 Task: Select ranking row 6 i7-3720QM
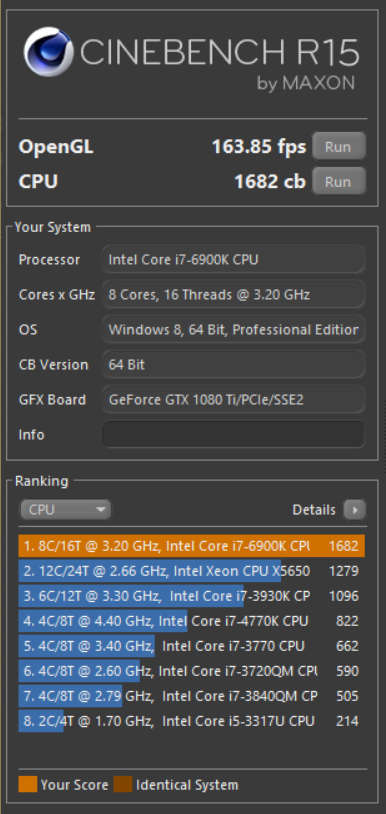pyautogui.click(x=191, y=671)
